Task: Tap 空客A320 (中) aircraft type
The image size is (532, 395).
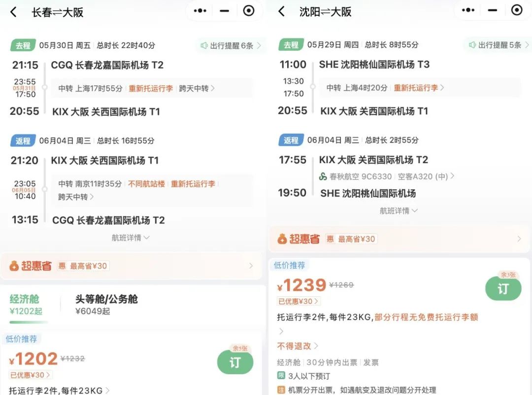Action: pyautogui.click(x=423, y=177)
